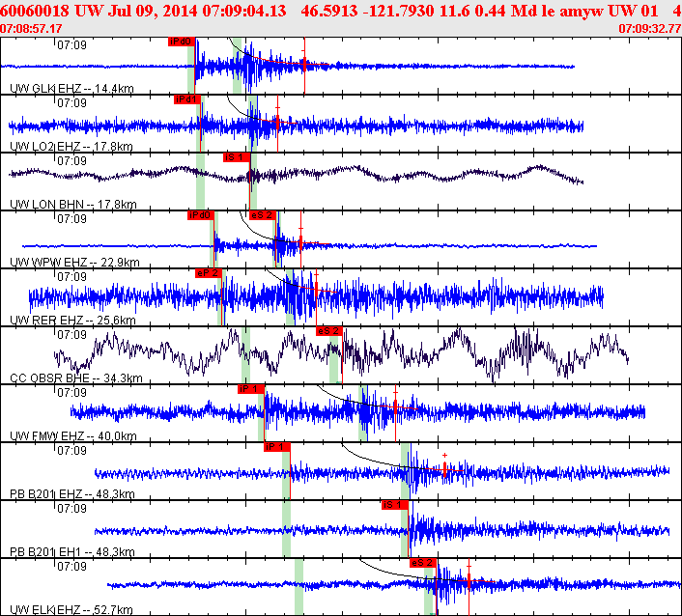
Task: Click the UW FMW EHZ -- 40.0km label
Action: (x=73, y=436)
